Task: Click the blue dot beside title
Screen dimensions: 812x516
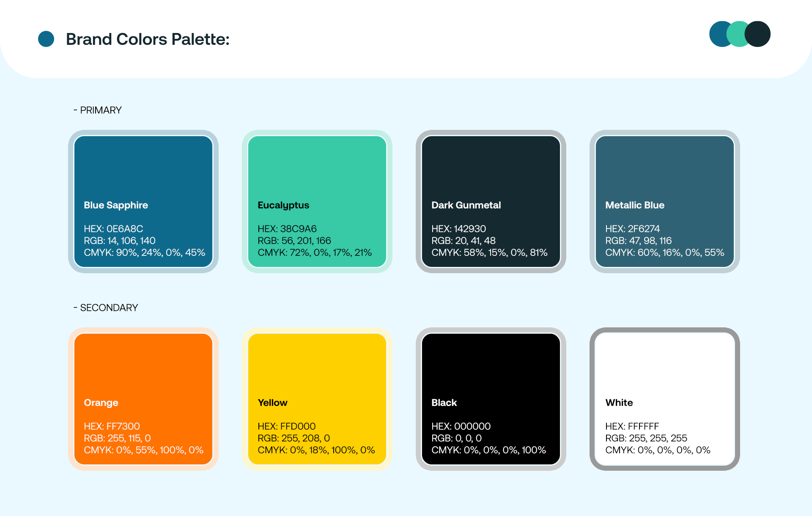Action: click(x=46, y=39)
